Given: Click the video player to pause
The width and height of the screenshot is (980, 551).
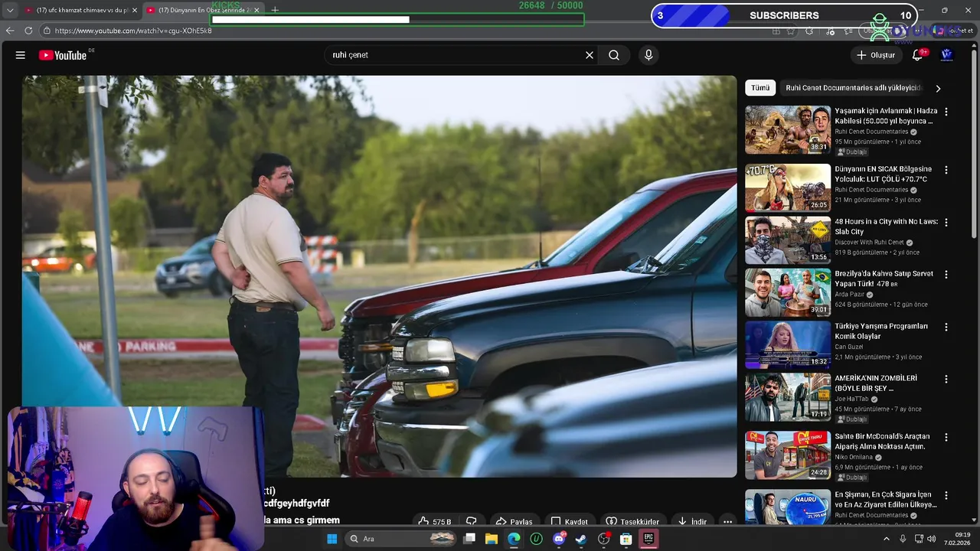Looking at the screenshot, I should tap(379, 275).
